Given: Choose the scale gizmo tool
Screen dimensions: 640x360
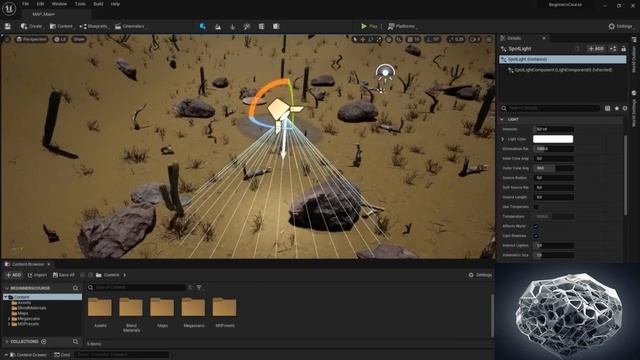Looking at the screenshot, I should click(x=379, y=39).
